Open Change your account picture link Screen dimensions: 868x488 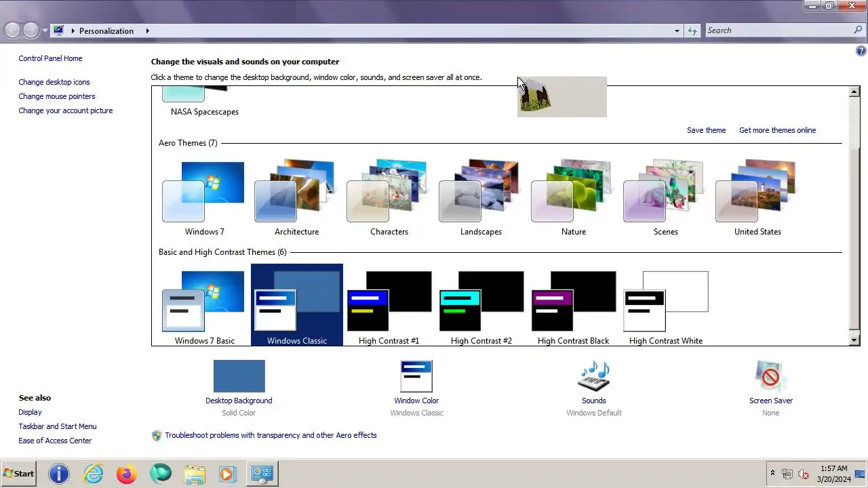[x=66, y=110]
